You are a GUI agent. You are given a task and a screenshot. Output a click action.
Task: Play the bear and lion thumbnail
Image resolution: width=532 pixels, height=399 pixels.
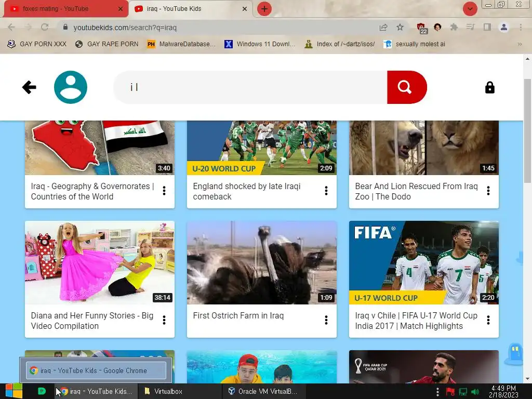coord(424,148)
